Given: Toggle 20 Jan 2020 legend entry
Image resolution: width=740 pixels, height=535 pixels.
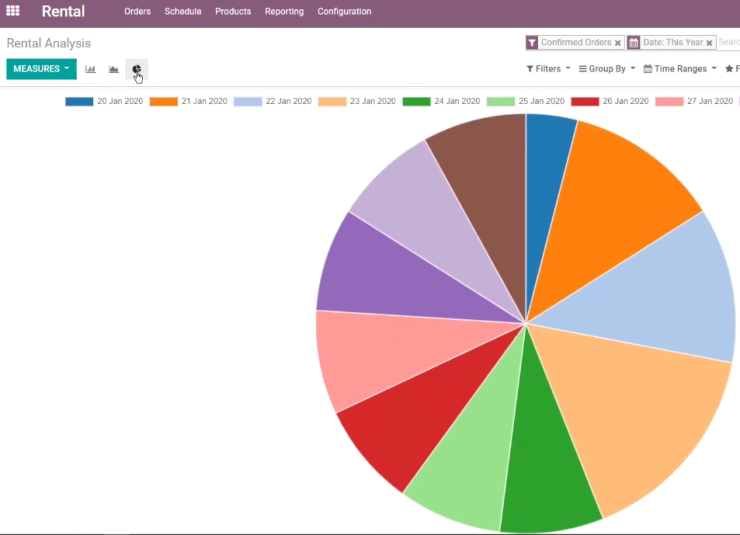Looking at the screenshot, I should pyautogui.click(x=104, y=101).
